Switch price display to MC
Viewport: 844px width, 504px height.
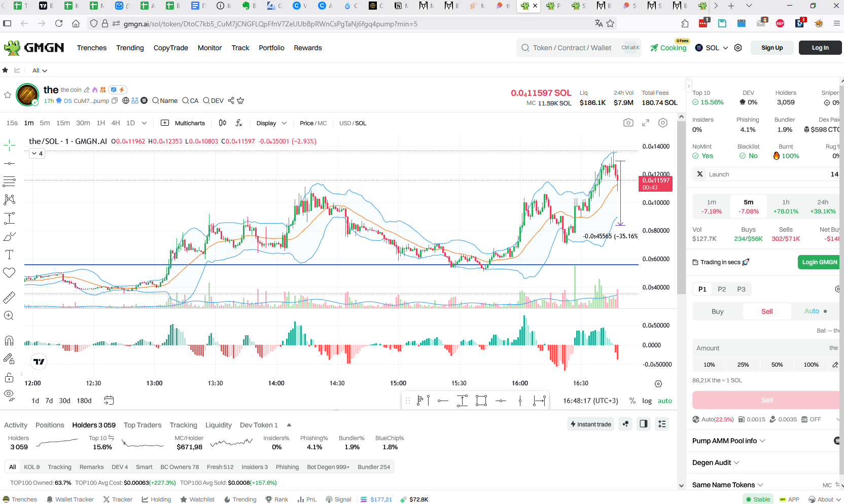[323, 123]
